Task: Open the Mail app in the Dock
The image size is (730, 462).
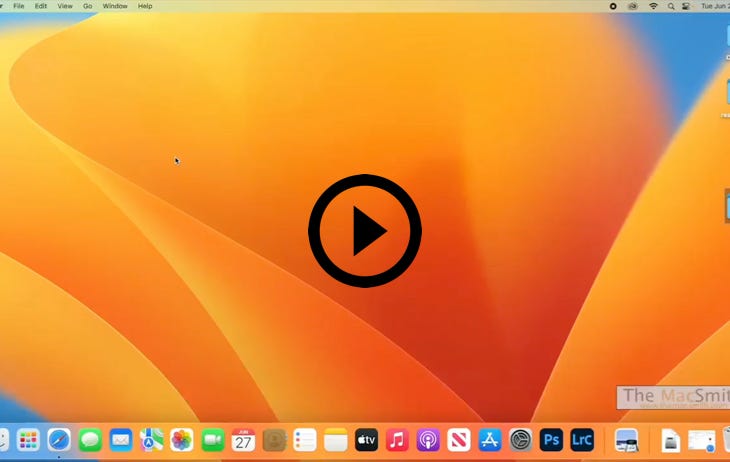Action: pos(121,440)
